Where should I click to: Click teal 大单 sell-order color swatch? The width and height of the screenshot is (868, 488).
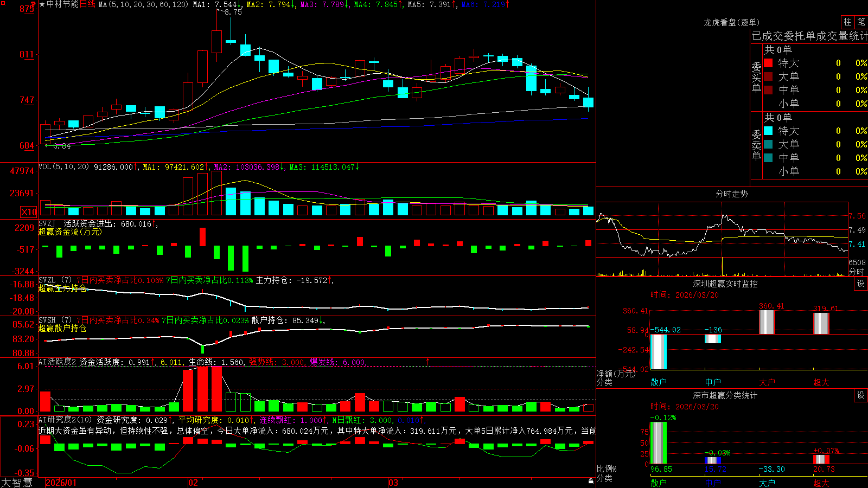pos(768,144)
